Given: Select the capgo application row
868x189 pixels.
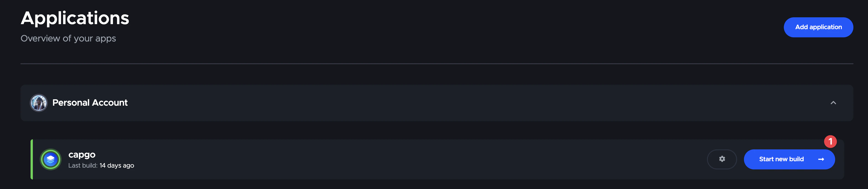Looking at the screenshot, I should point(404,159).
